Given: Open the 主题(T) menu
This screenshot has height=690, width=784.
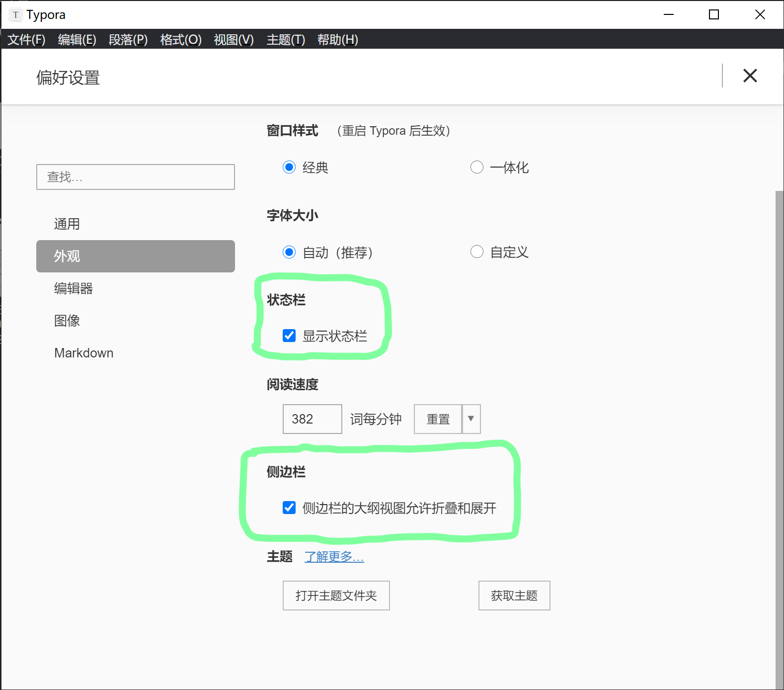Looking at the screenshot, I should pos(286,40).
